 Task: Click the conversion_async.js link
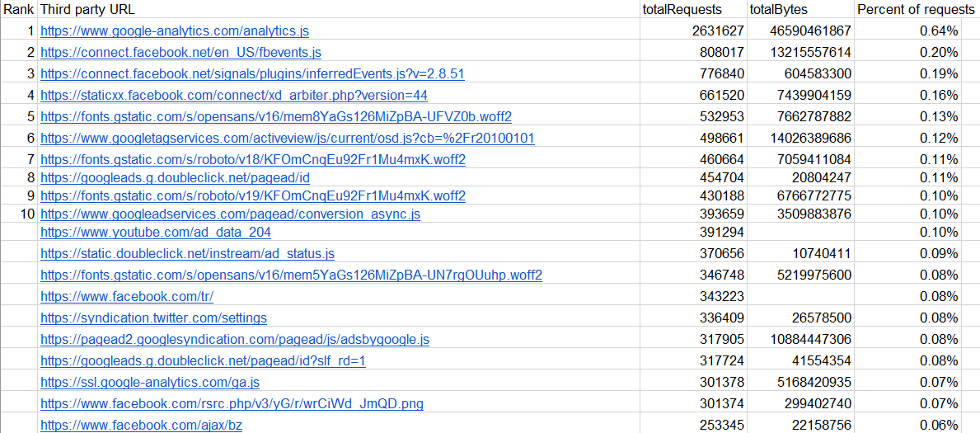coord(230,214)
